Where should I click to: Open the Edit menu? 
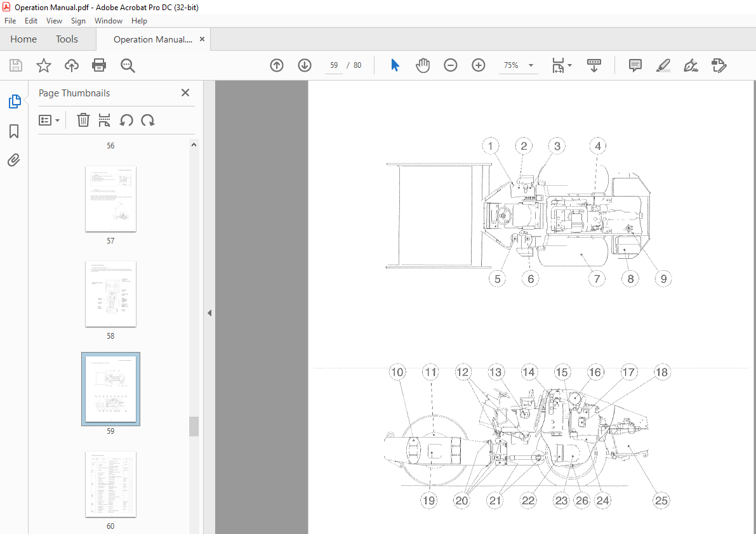[x=31, y=21]
